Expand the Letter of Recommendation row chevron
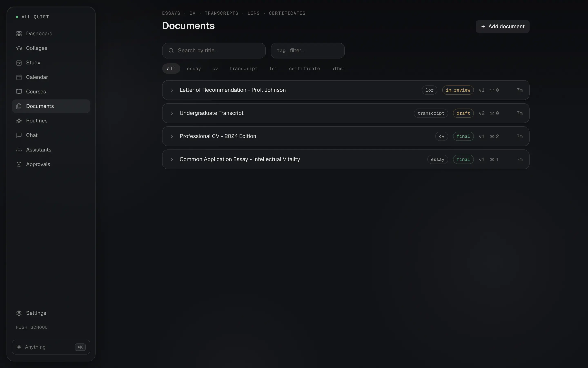This screenshot has height=368, width=588. pyautogui.click(x=172, y=90)
